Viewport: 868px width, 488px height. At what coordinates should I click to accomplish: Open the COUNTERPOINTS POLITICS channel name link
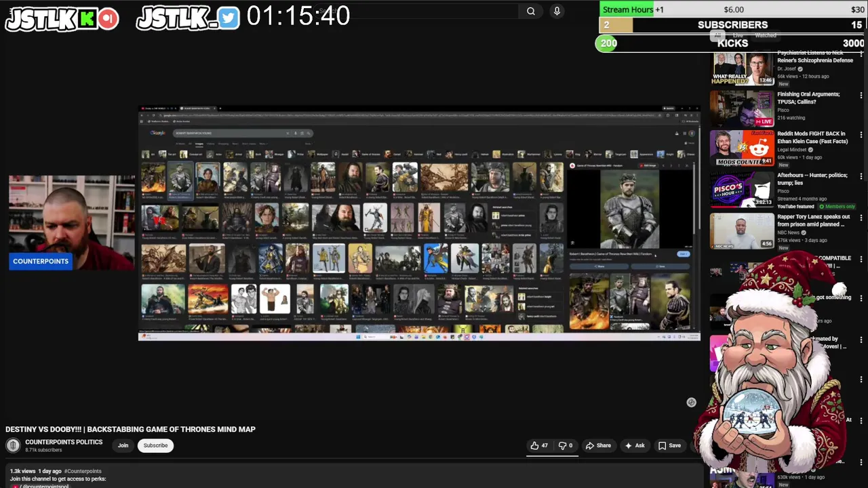(x=64, y=442)
